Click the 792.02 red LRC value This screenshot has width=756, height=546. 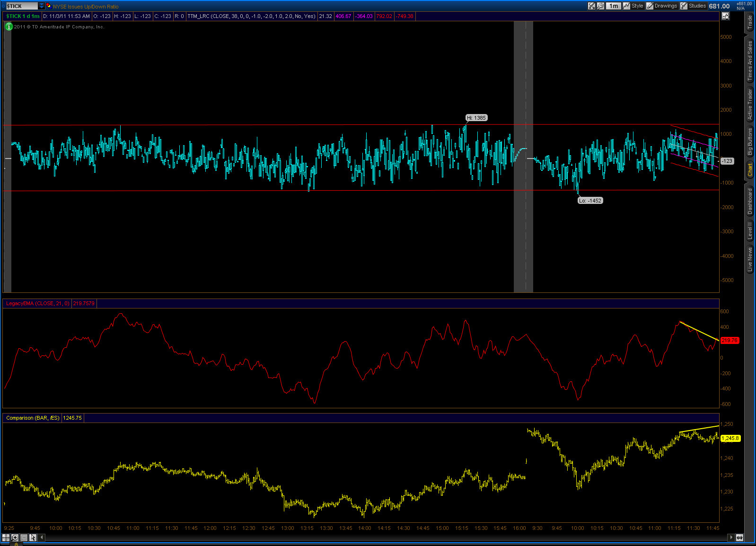[384, 16]
